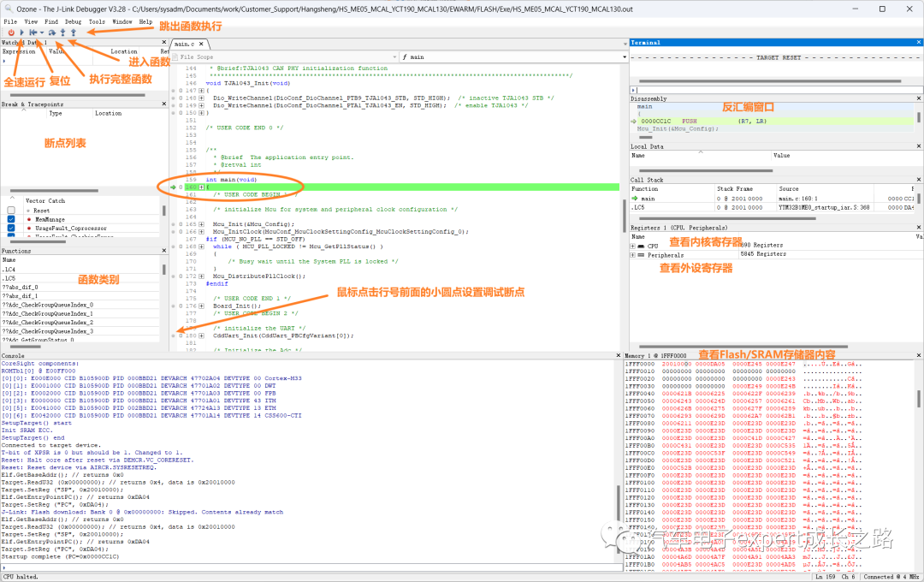This screenshot has width=924, height=582.
Task: Open the File menu
Action: pyautogui.click(x=10, y=21)
